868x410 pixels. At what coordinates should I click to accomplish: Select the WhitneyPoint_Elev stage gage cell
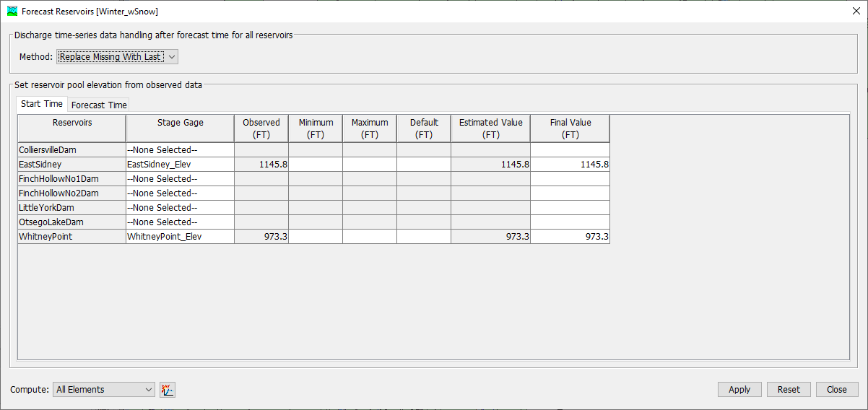[x=180, y=237]
